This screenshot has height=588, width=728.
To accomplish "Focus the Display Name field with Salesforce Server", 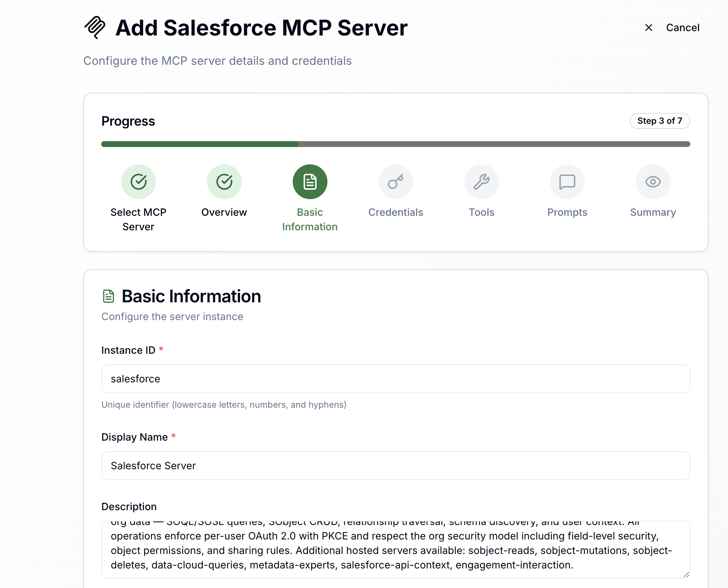I will pos(396,466).
